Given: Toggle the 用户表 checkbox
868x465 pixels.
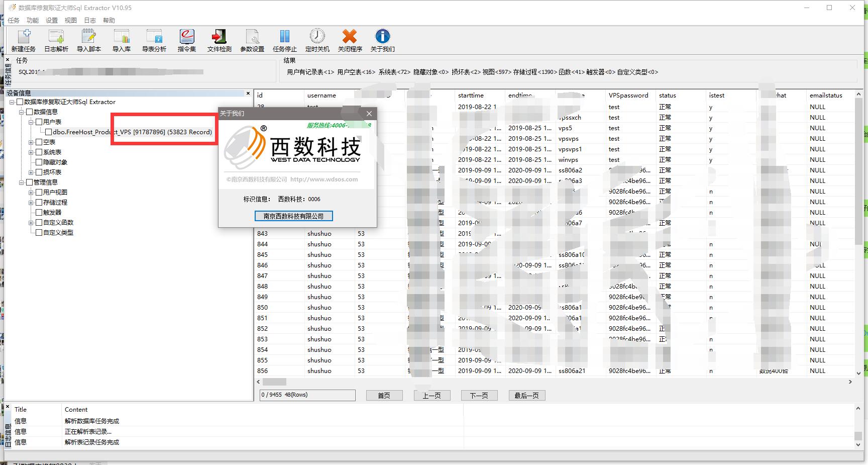Looking at the screenshot, I should pyautogui.click(x=39, y=122).
